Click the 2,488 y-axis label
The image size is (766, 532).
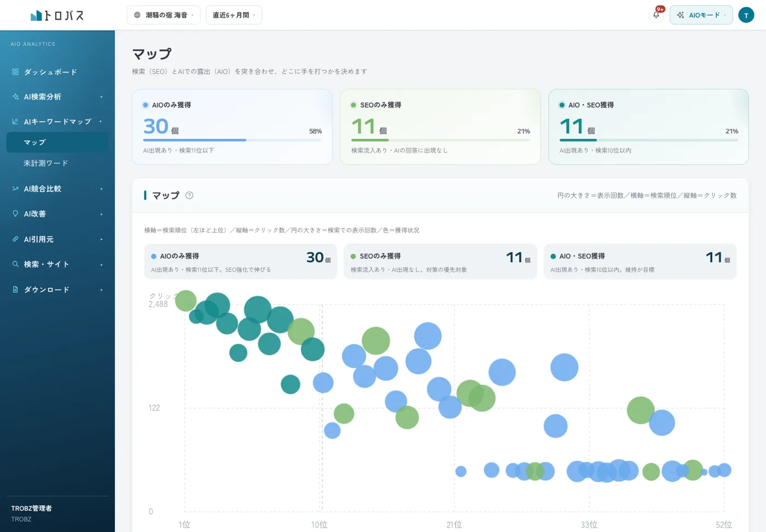tap(158, 304)
